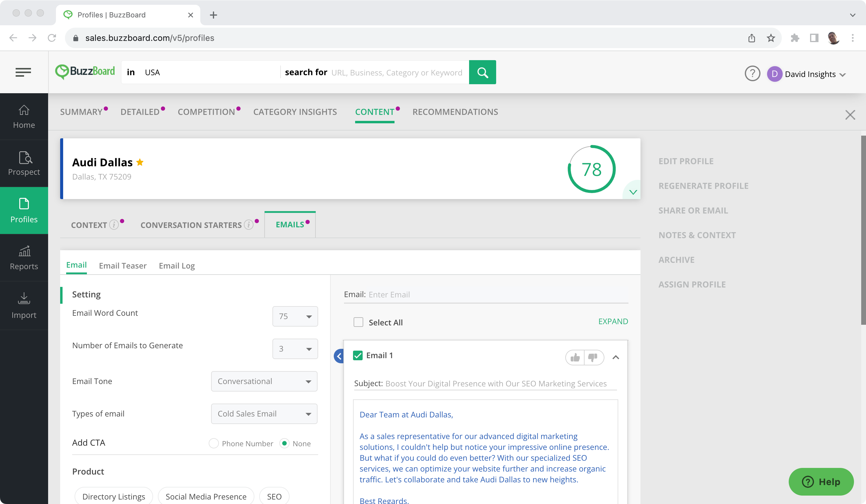The width and height of the screenshot is (866, 504).
Task: Give Email 1 a thumbs up
Action: (x=575, y=358)
